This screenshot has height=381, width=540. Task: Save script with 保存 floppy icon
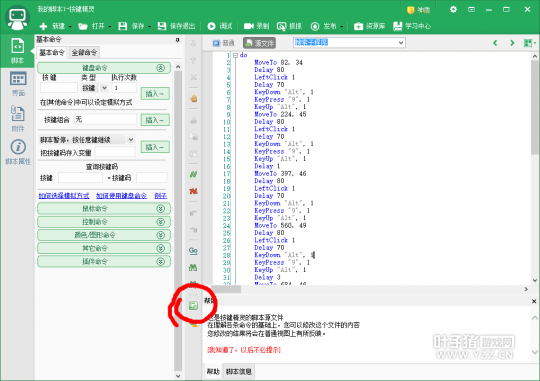coord(123,26)
